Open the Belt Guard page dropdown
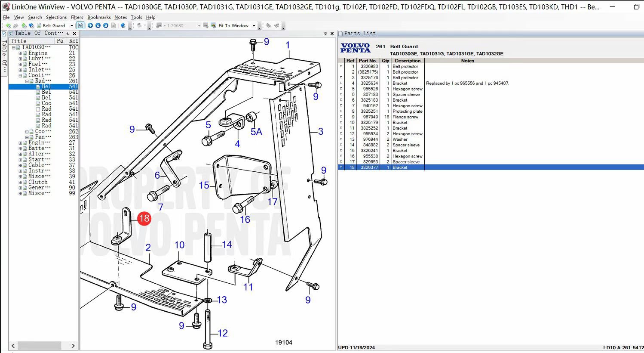 72,26
